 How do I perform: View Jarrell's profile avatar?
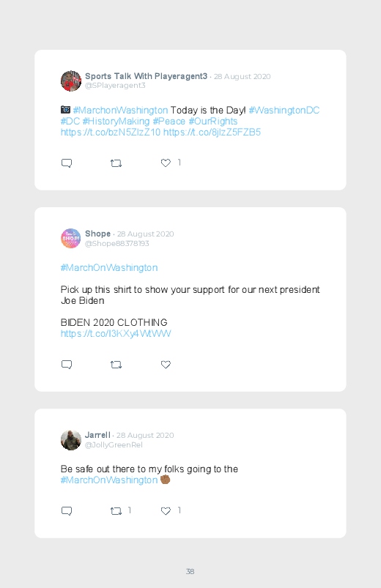pyautogui.click(x=71, y=440)
